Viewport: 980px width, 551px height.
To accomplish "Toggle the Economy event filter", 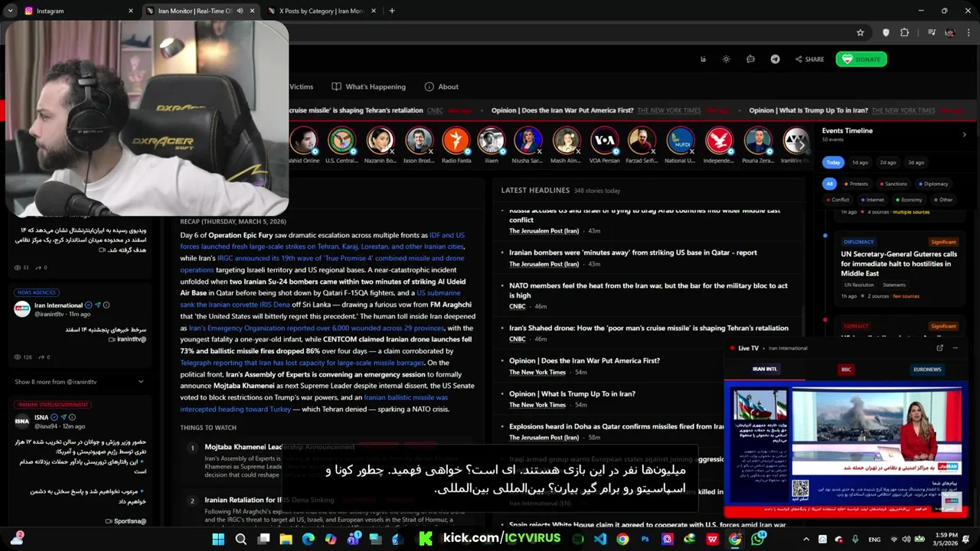I will 908,200.
